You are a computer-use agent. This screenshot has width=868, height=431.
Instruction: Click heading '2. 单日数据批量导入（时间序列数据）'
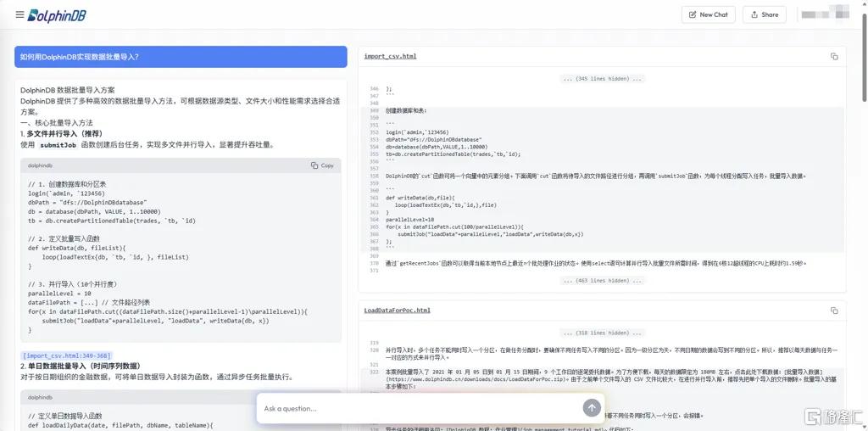point(81,367)
